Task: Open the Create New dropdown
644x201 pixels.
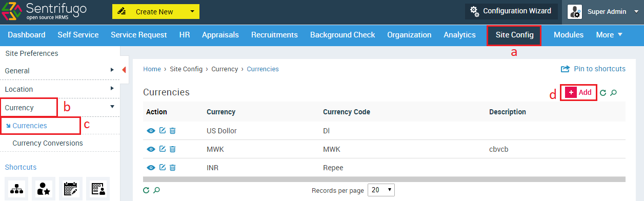Action: tap(156, 11)
